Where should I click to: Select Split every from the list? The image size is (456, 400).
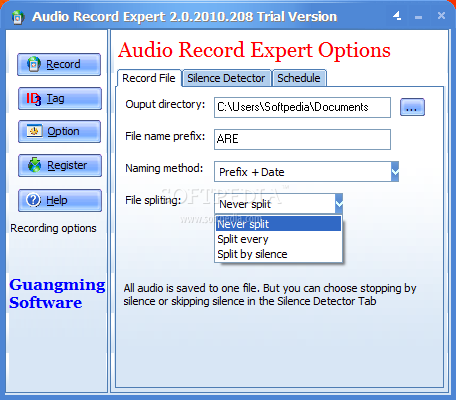[279, 239]
